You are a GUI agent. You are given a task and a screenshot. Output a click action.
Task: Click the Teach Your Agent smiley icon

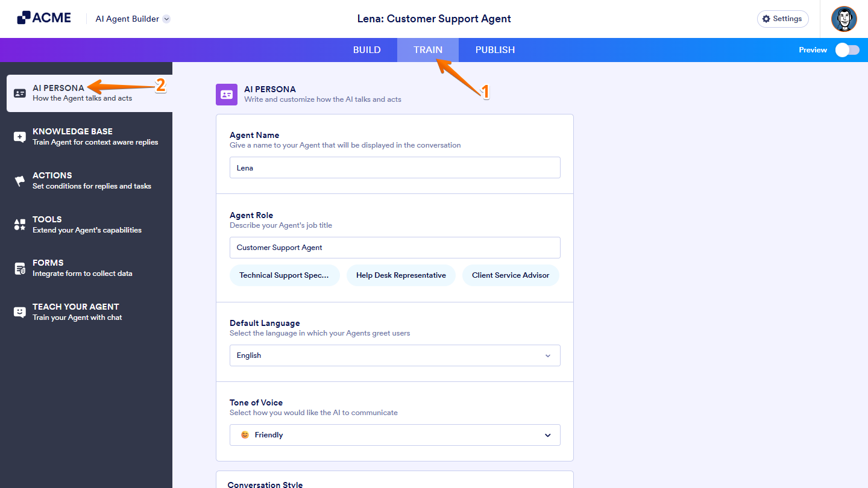click(20, 312)
